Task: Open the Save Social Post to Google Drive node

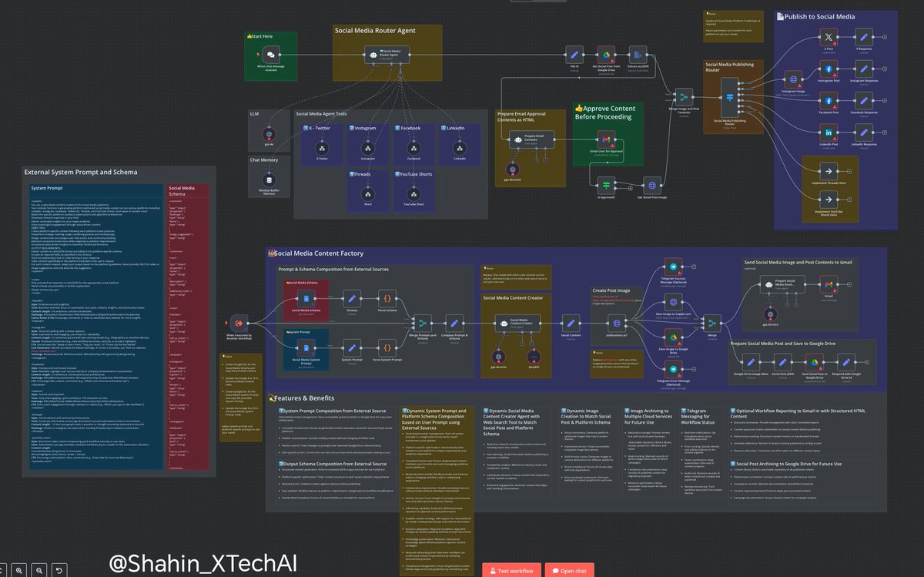Action: click(x=814, y=362)
